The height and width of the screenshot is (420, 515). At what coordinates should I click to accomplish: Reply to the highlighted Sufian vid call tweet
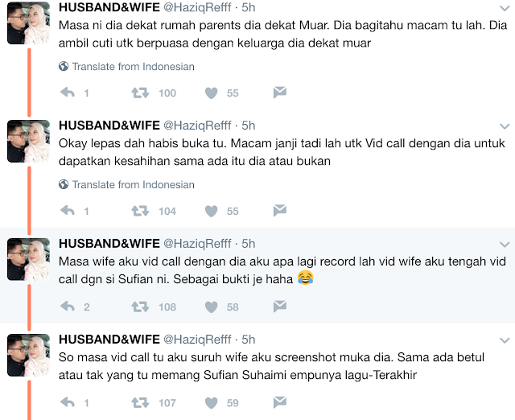pos(68,307)
